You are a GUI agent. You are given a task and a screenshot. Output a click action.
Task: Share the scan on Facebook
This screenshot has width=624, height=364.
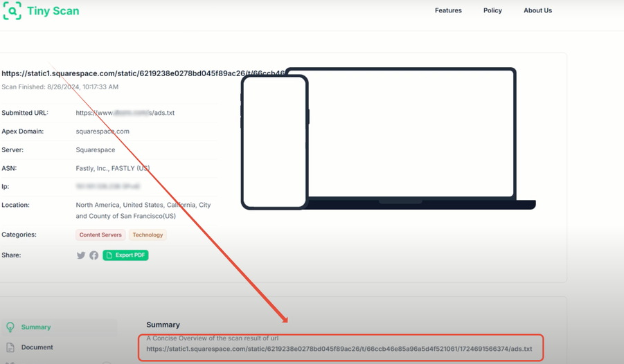point(94,255)
